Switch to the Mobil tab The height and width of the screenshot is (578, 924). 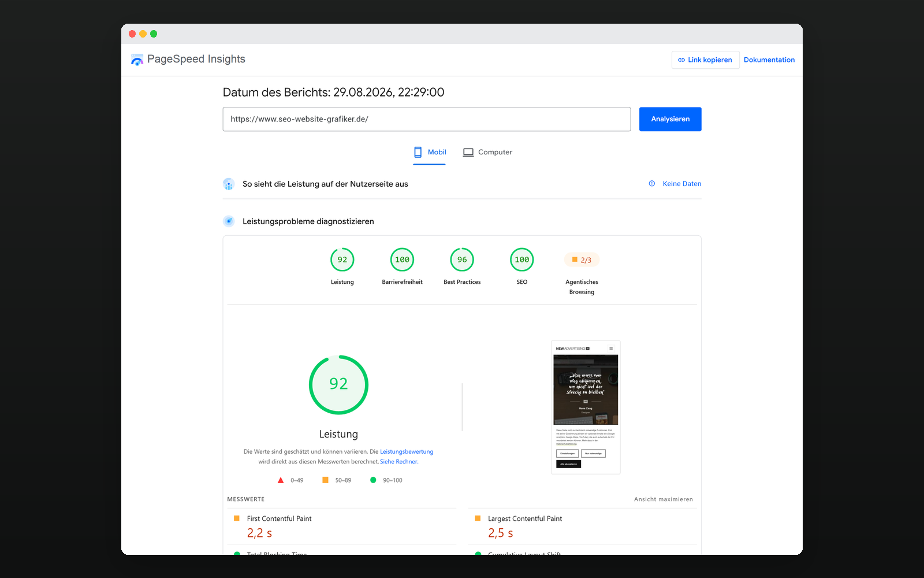pyautogui.click(x=429, y=153)
